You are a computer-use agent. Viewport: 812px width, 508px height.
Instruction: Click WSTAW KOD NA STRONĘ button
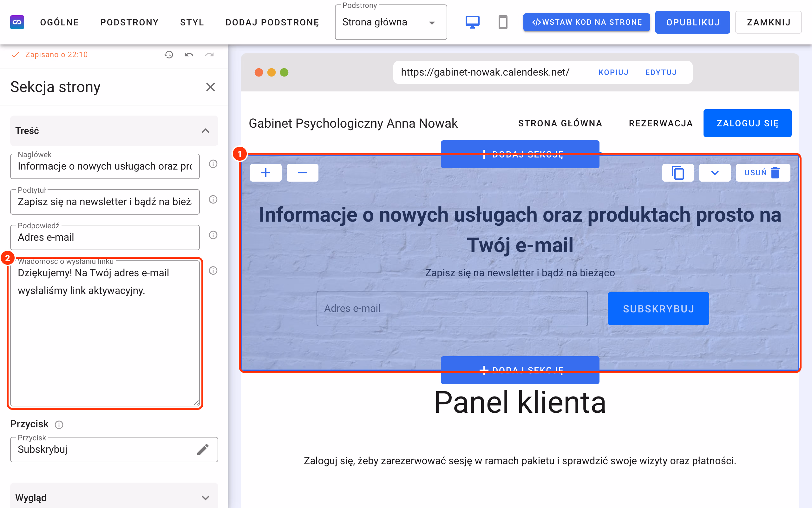(x=586, y=22)
